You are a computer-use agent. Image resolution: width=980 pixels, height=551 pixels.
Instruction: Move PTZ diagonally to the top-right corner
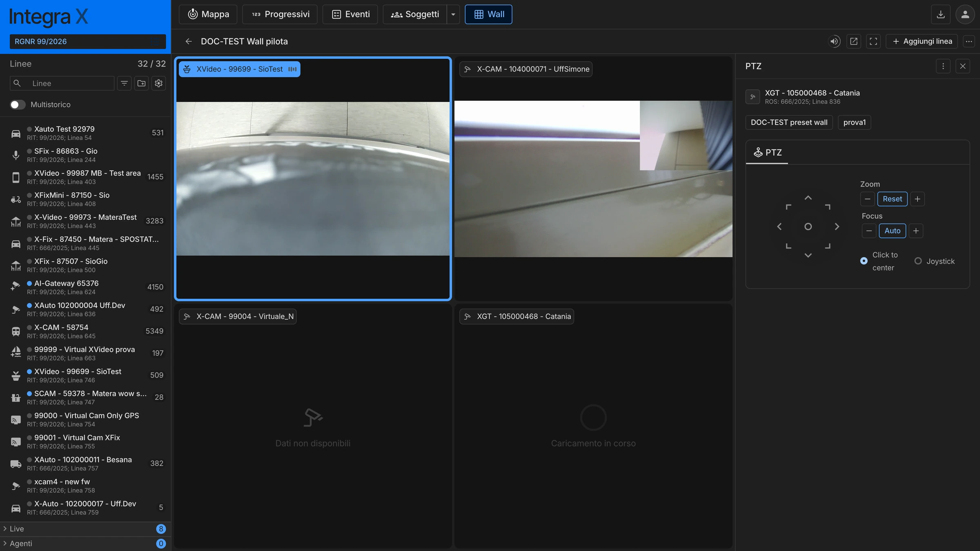(x=828, y=207)
